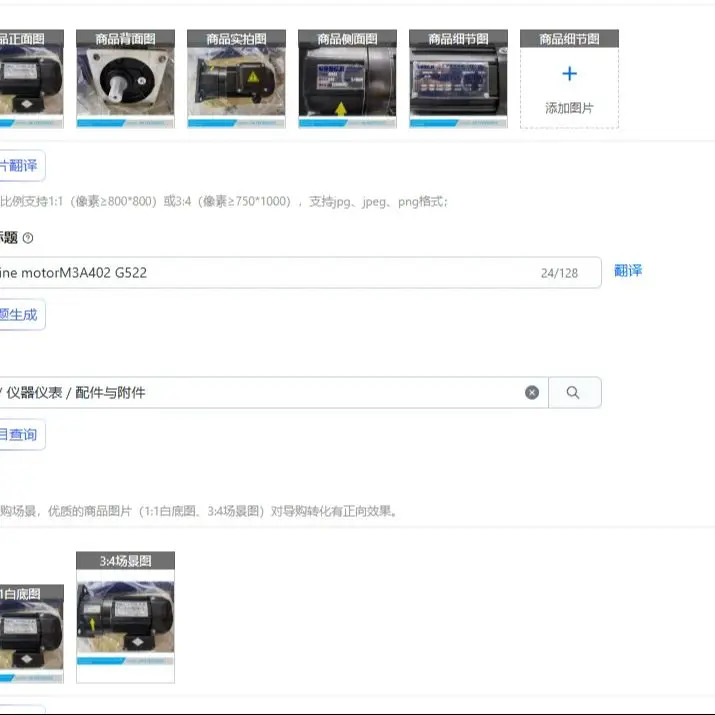Open the 商品背面图 thumbnail
This screenshot has height=715, width=715.
(125, 79)
